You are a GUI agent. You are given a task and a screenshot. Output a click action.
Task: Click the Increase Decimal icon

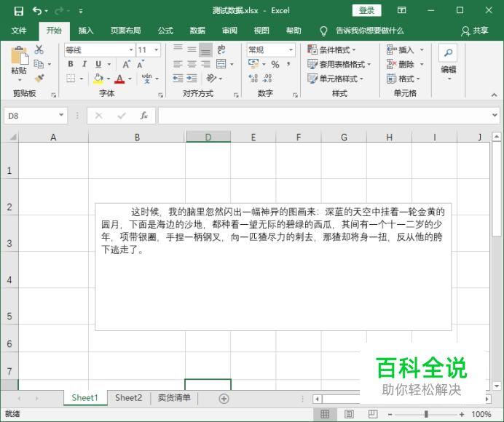tap(253, 78)
